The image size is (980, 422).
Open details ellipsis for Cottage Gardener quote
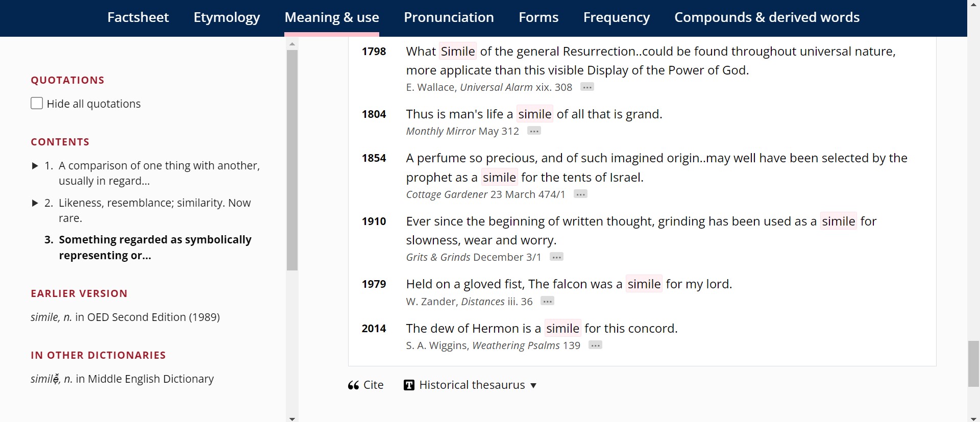[580, 194]
